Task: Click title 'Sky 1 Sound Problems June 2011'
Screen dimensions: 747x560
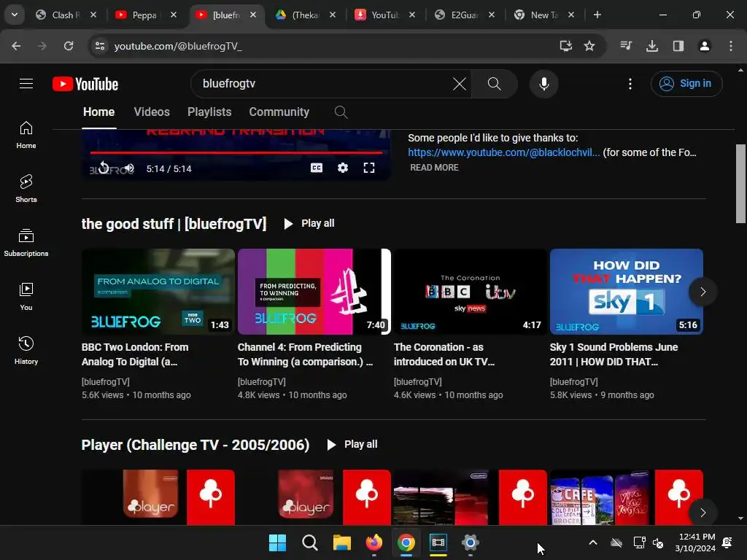Action: [x=614, y=354]
